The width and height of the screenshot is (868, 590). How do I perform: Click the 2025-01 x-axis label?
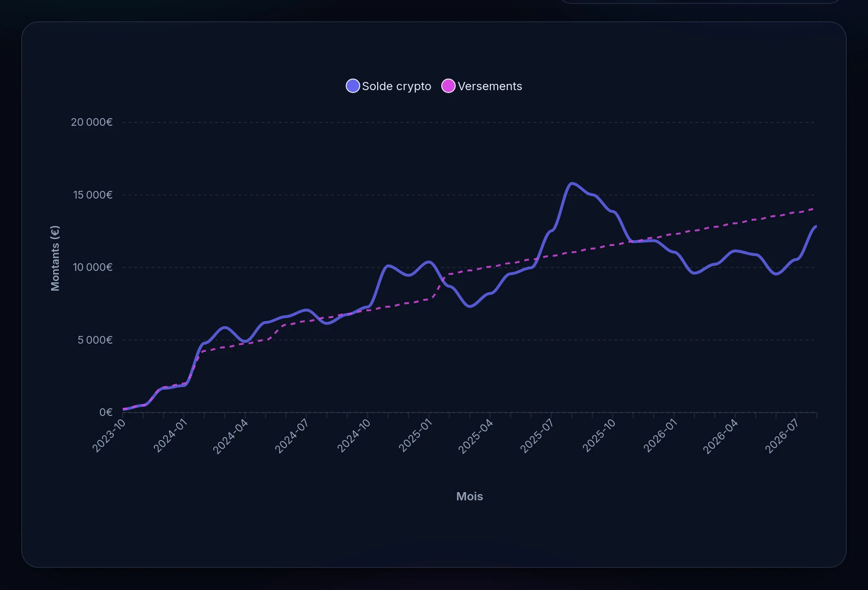point(415,436)
